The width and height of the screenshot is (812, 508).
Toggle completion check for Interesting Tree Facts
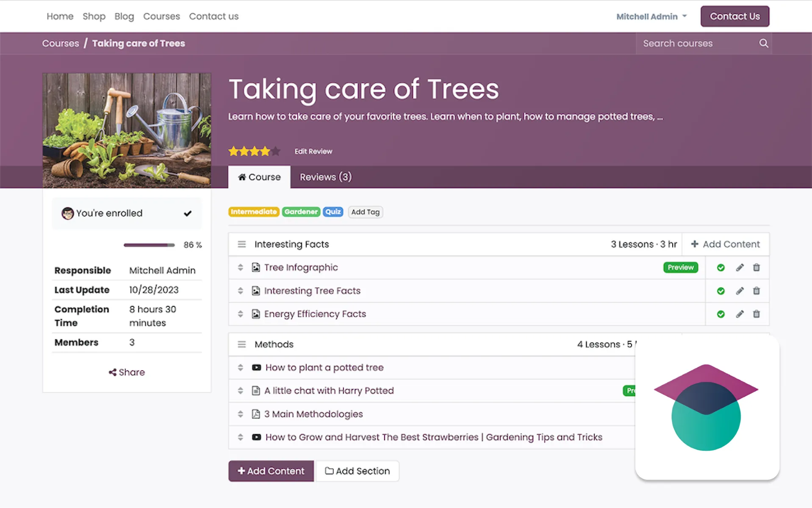pos(721,291)
